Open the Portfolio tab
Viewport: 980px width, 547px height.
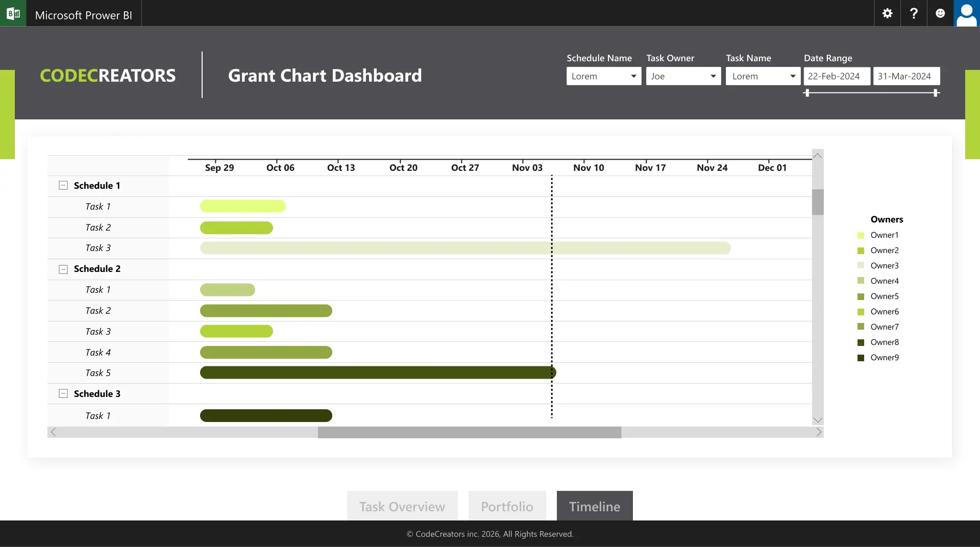click(506, 506)
